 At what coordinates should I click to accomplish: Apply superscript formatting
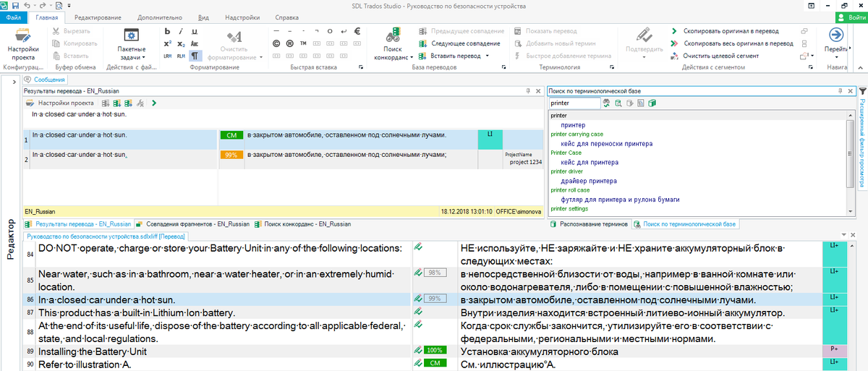click(167, 43)
